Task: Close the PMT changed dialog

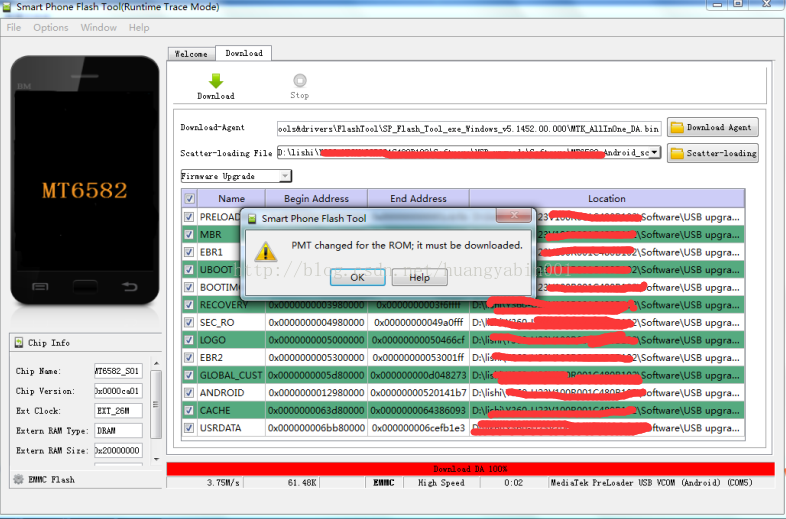Action: (514, 215)
